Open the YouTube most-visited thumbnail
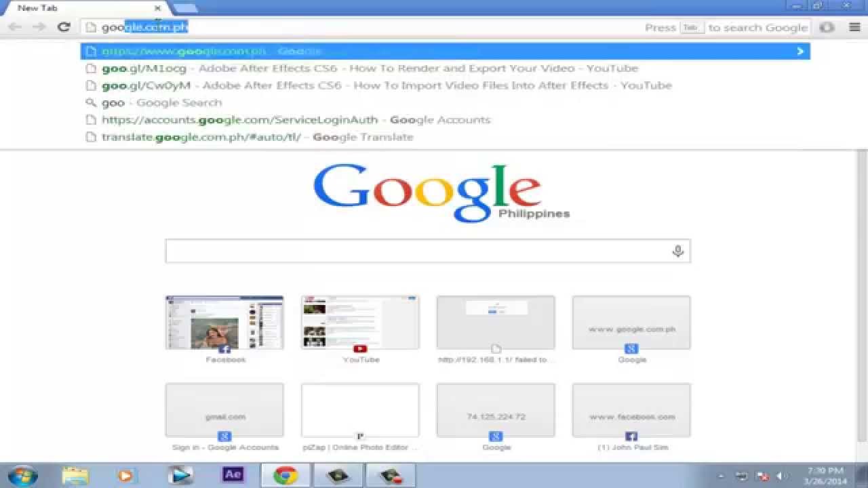 click(x=360, y=323)
